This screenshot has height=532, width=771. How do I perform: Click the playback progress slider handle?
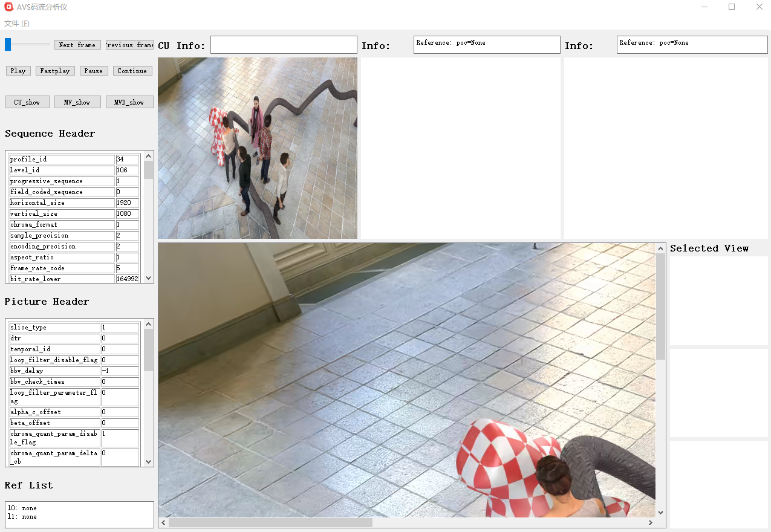point(7,44)
